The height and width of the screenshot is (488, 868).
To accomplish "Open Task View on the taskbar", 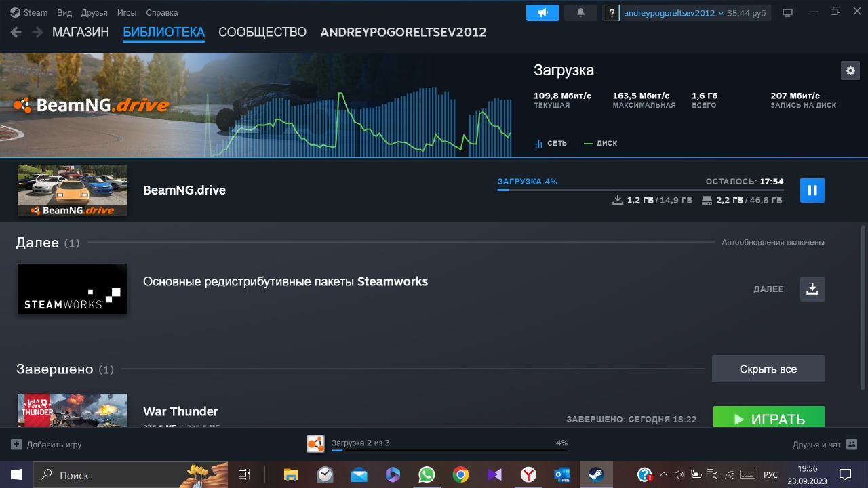I will [x=244, y=474].
